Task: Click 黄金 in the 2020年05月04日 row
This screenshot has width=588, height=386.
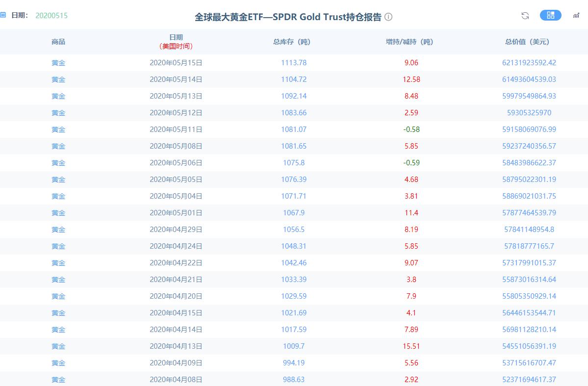Action: (58, 196)
